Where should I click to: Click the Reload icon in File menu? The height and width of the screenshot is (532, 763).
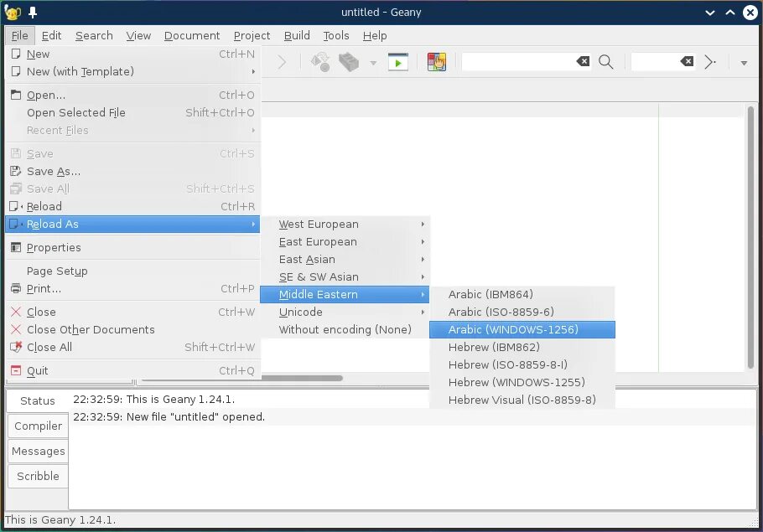(x=16, y=206)
